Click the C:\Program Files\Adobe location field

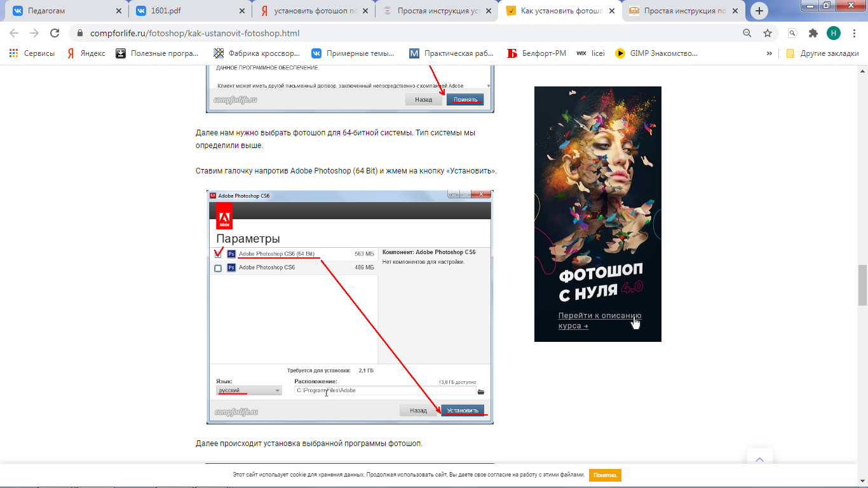click(x=385, y=391)
